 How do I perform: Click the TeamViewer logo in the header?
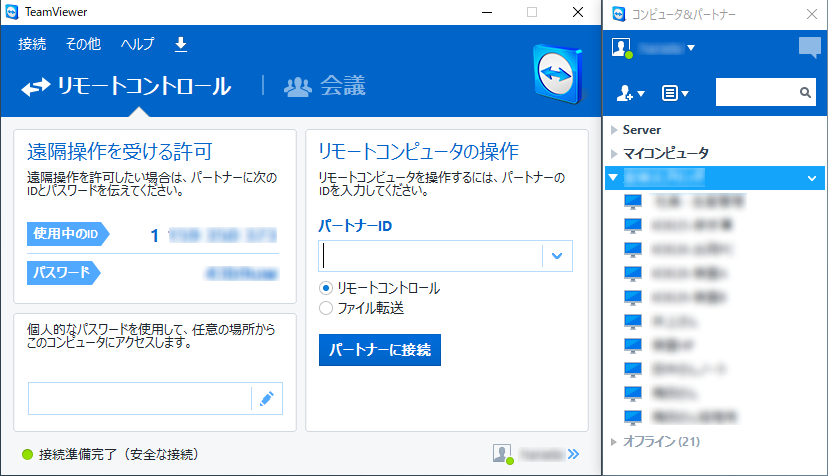[x=559, y=74]
